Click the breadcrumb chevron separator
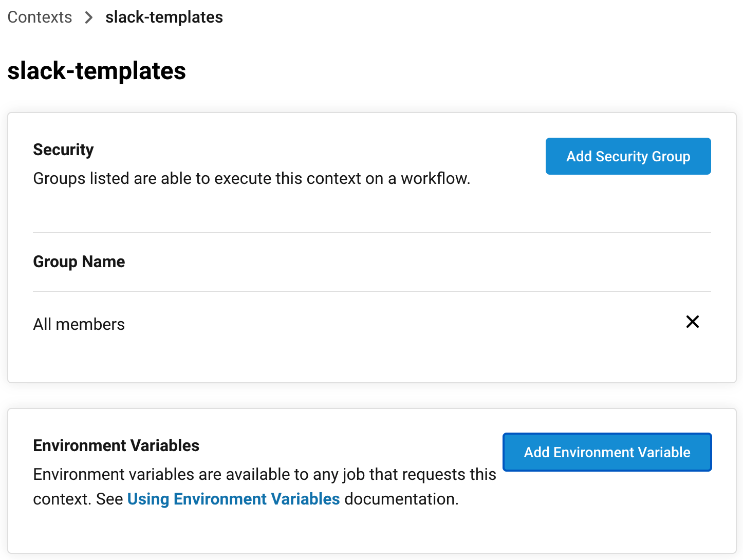Screen dimensions: 743x560 89,17
